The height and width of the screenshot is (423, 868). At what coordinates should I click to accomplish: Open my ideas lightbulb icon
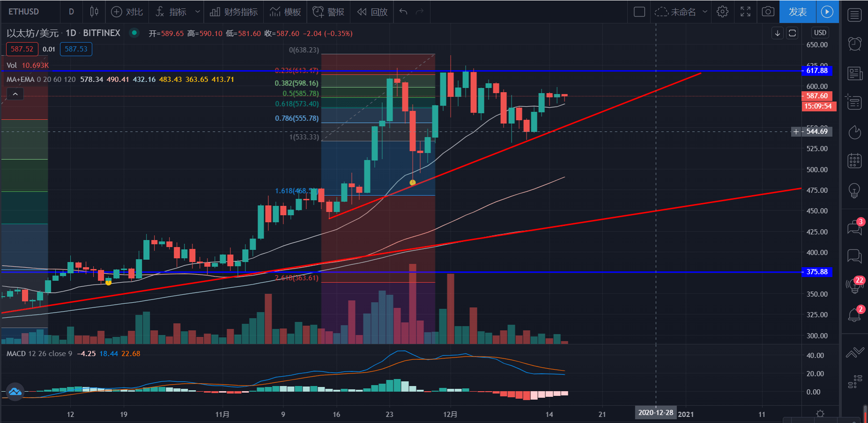(x=855, y=190)
